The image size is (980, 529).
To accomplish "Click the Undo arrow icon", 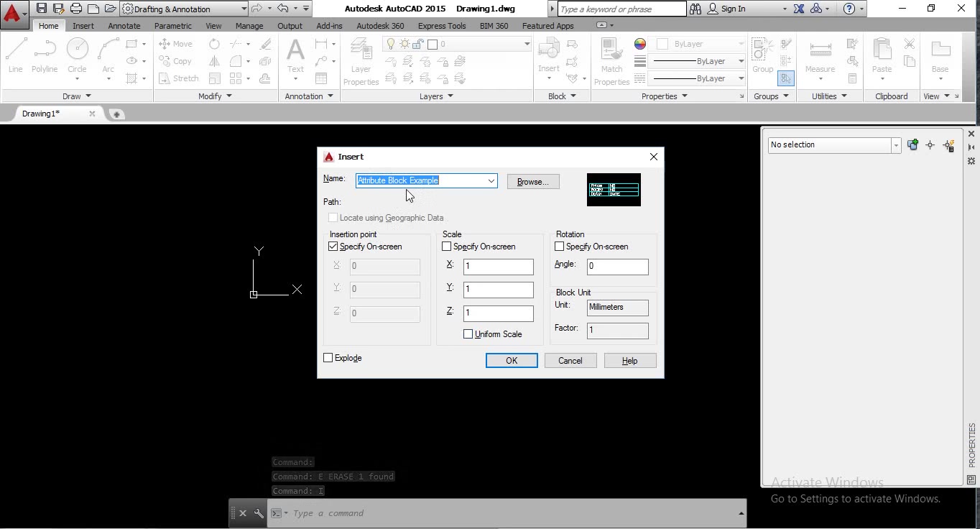I will point(282,9).
